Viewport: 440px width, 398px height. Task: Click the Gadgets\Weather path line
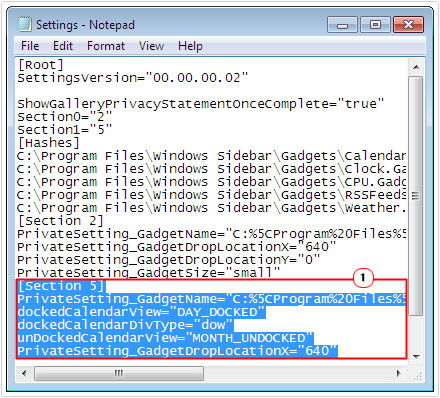pyautogui.click(x=212, y=208)
